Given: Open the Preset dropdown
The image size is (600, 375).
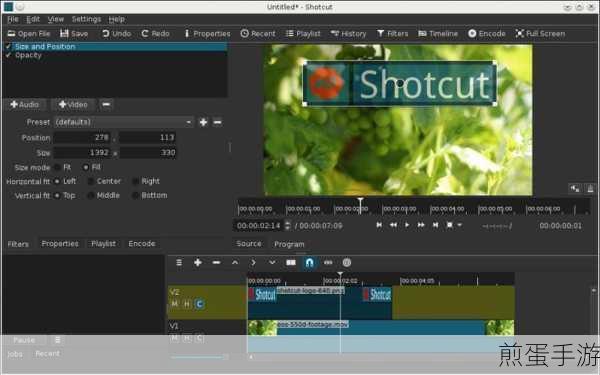Looking at the screenshot, I should (x=123, y=122).
